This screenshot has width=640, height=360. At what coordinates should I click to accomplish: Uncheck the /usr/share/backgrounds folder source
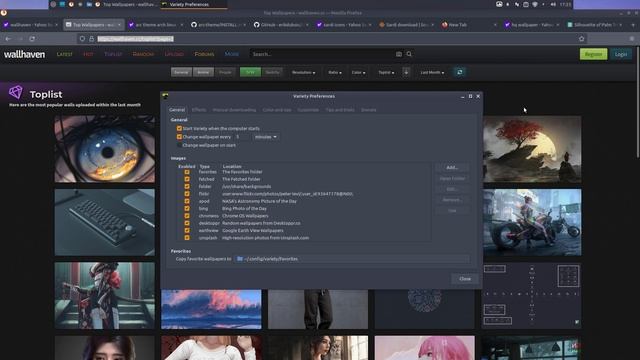187,187
